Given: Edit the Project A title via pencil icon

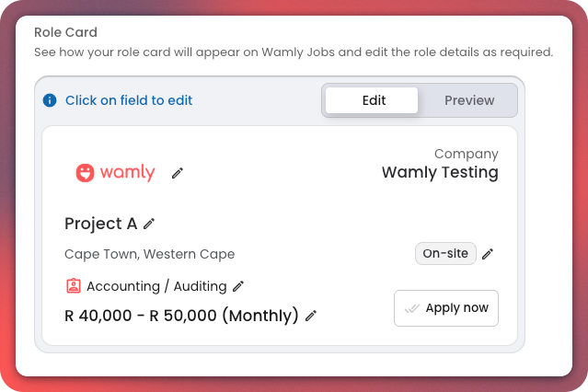Looking at the screenshot, I should [149, 224].
